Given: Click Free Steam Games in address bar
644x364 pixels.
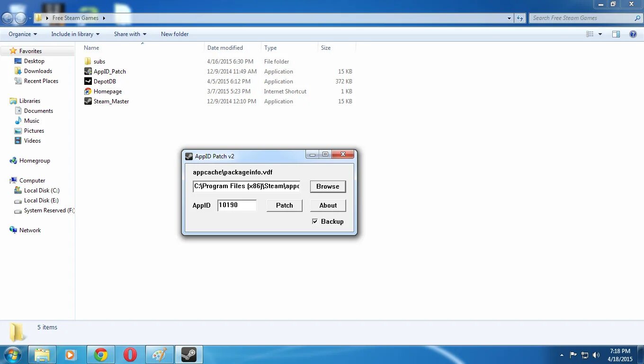Looking at the screenshot, I should tap(75, 18).
